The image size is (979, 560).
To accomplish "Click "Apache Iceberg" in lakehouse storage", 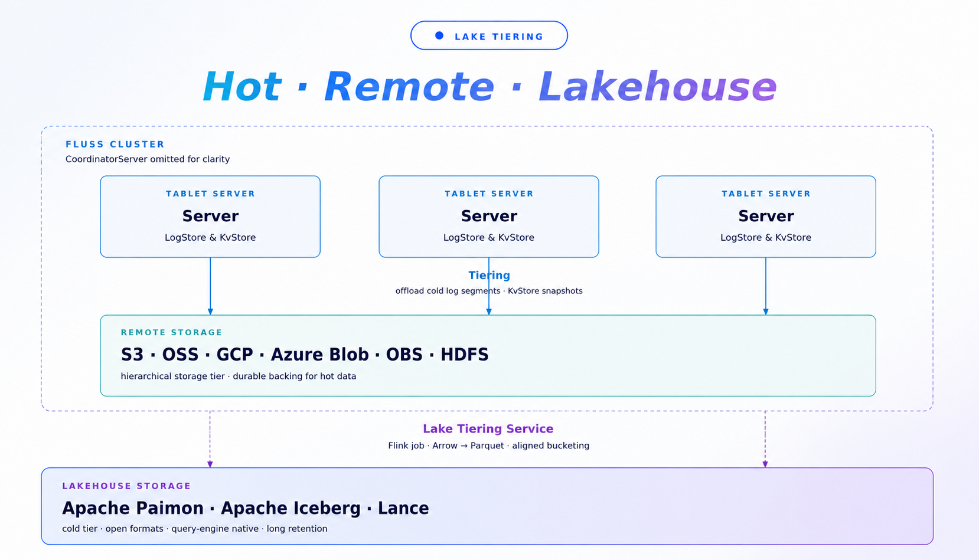I will click(x=291, y=508).
